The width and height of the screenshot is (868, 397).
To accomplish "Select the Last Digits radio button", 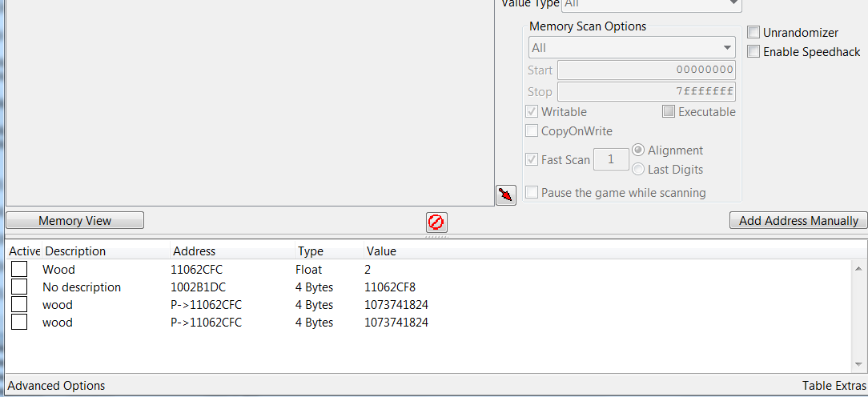I will point(638,170).
